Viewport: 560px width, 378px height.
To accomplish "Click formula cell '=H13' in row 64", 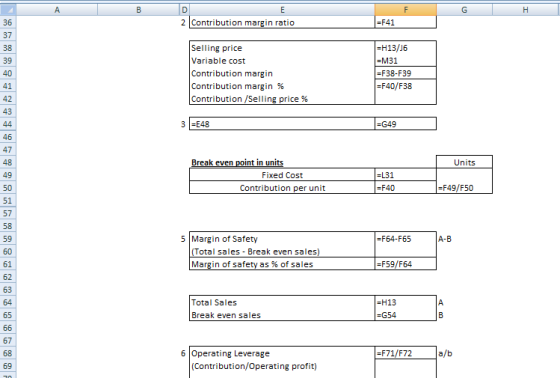I will click(x=406, y=302).
